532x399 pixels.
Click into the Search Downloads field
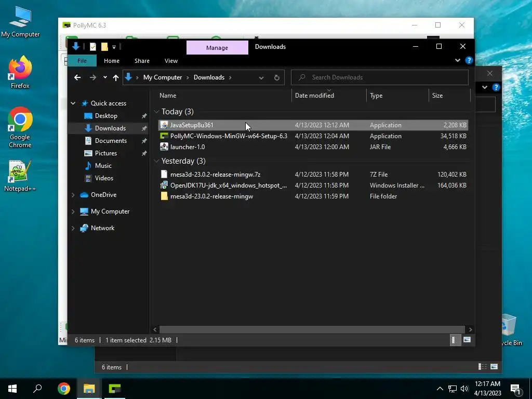tap(380, 77)
